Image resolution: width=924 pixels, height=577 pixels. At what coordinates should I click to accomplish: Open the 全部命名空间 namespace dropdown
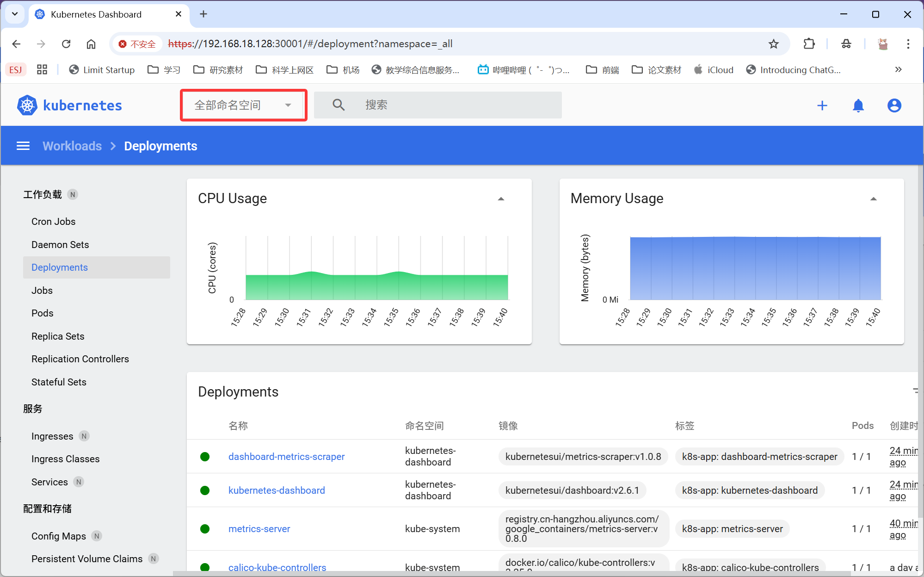pos(243,105)
